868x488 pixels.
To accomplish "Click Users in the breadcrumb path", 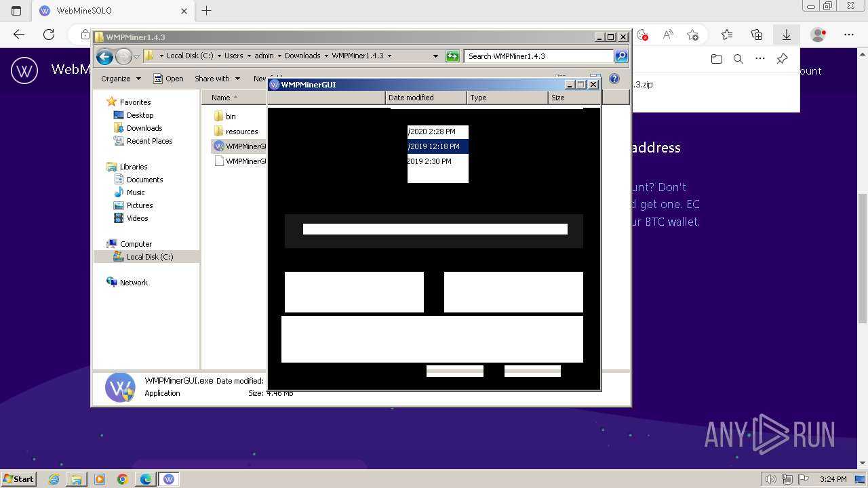I will coord(234,56).
